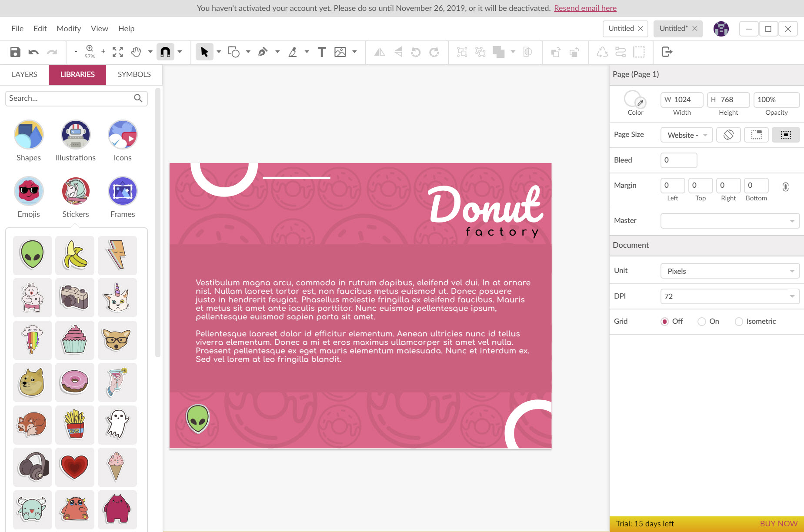Screen dimensions: 804x532
Task: Select the Pointer selection tool
Action: [204, 52]
